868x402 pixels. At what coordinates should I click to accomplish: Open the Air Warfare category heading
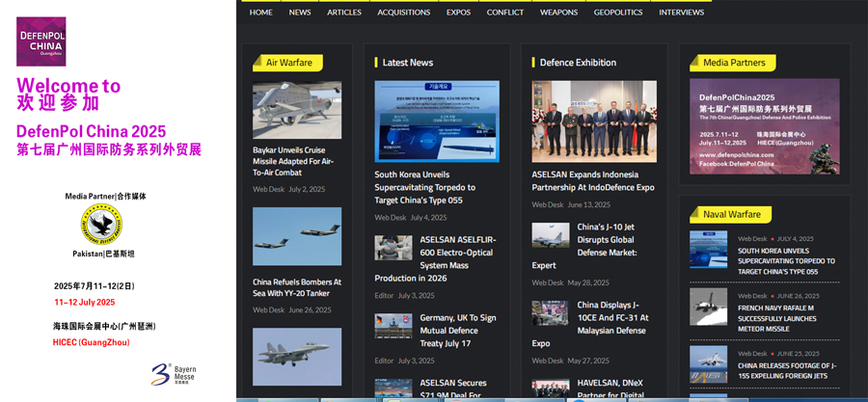pos(288,63)
